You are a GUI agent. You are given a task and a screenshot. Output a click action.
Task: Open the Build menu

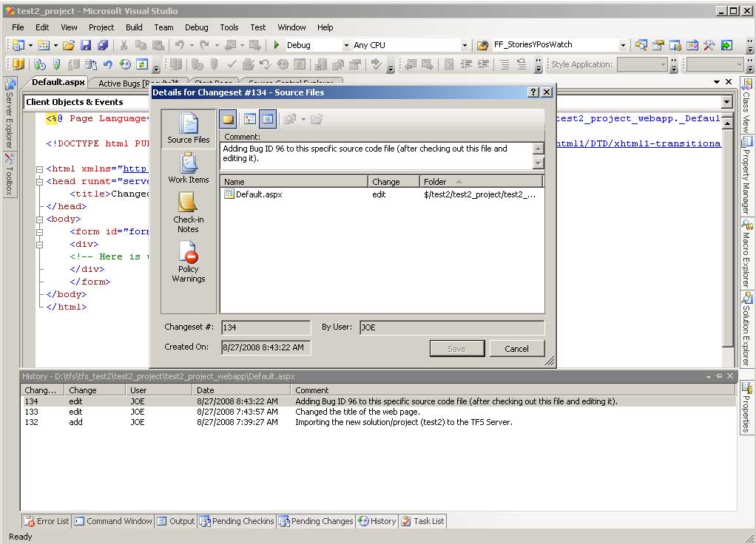(x=134, y=27)
